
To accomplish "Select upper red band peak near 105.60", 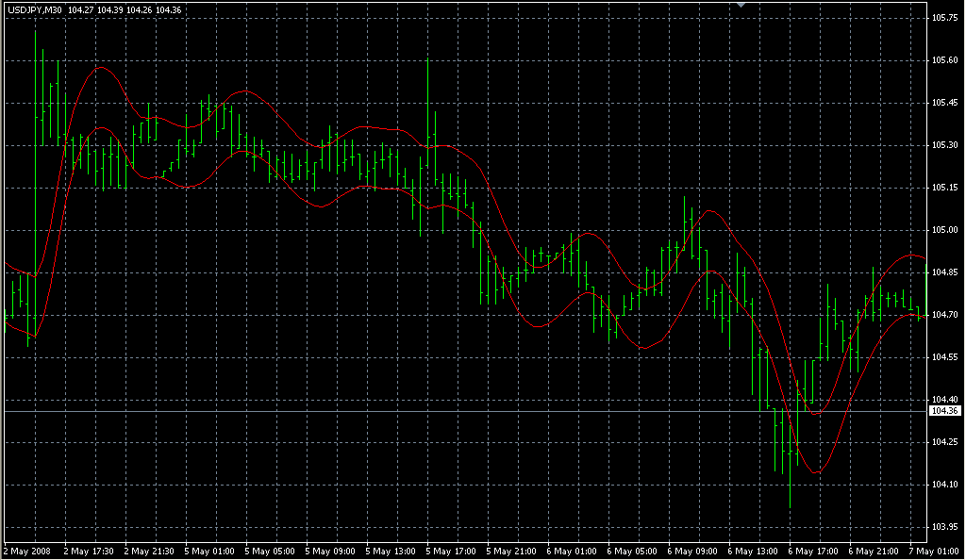I will [x=99, y=67].
